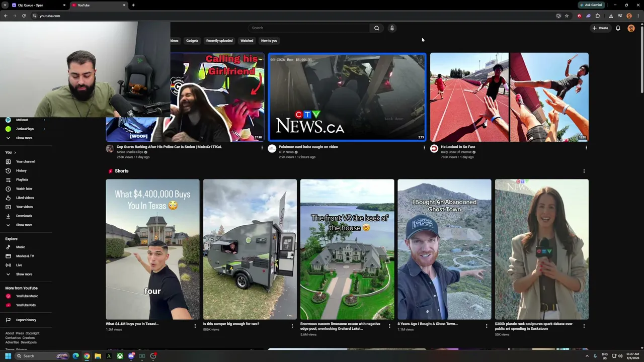Image resolution: width=644 pixels, height=362 pixels.
Task: Go to Your channel
Action: click(x=25, y=161)
